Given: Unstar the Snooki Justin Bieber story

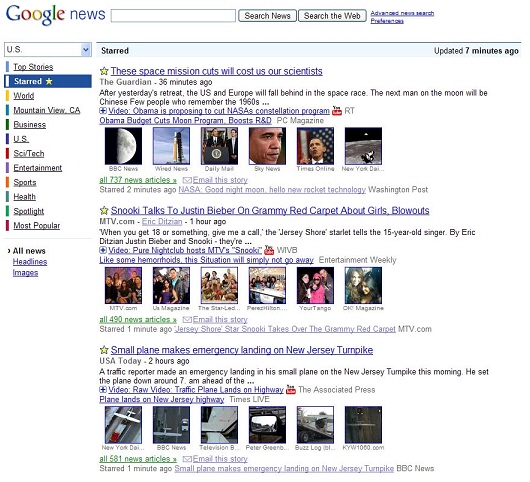Looking at the screenshot, I should (104, 210).
